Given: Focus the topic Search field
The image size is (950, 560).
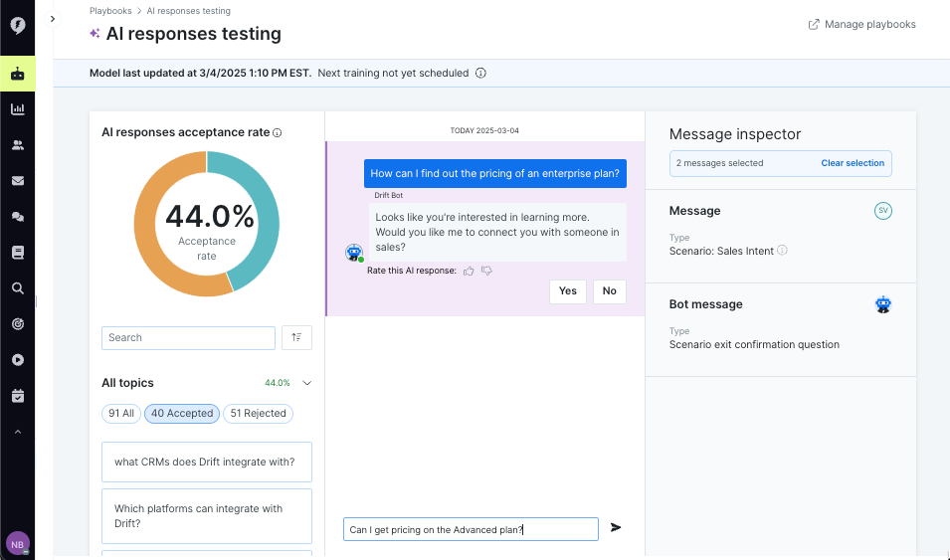Looking at the screenshot, I should coord(188,338).
